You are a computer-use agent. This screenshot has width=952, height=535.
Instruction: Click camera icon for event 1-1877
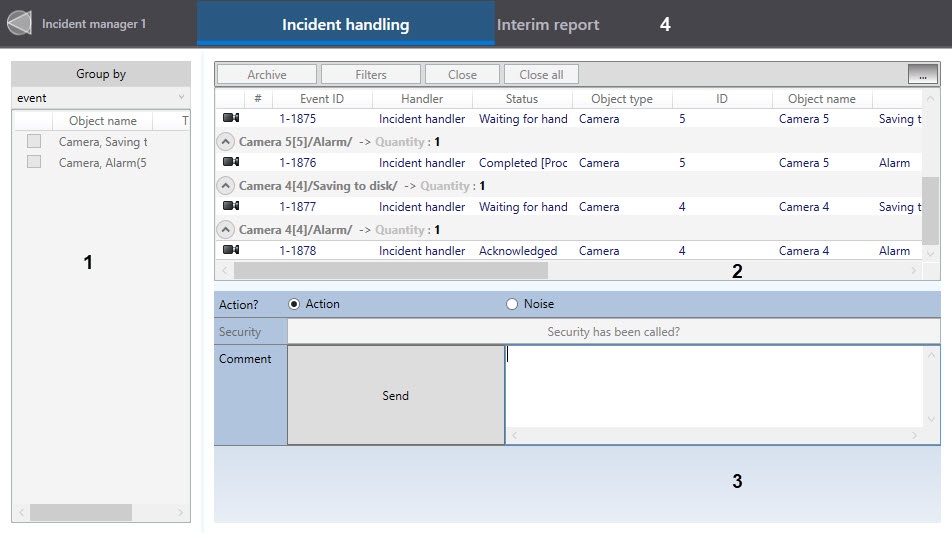(x=231, y=207)
